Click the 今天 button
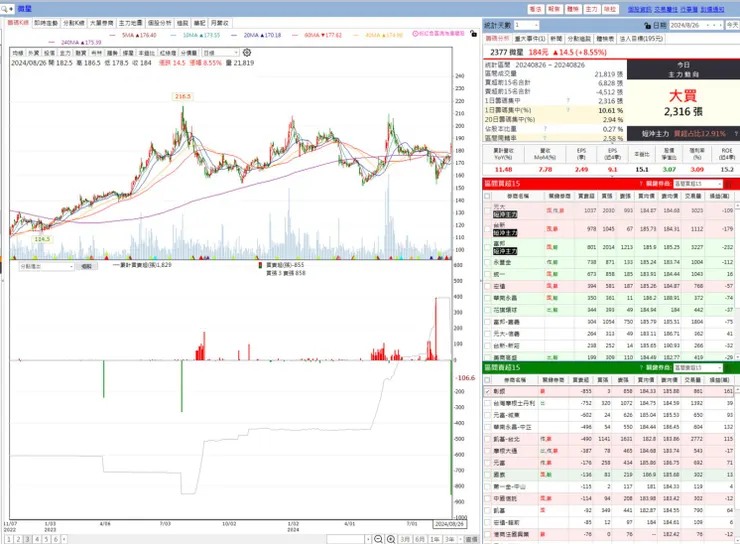This screenshot has height=544, width=740. [x=732, y=25]
